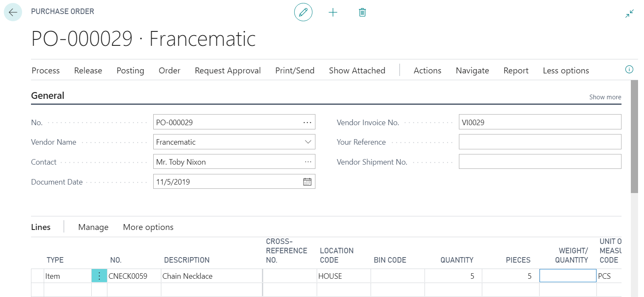Click More options in Lines section
Image resolution: width=644 pixels, height=297 pixels.
click(x=148, y=227)
